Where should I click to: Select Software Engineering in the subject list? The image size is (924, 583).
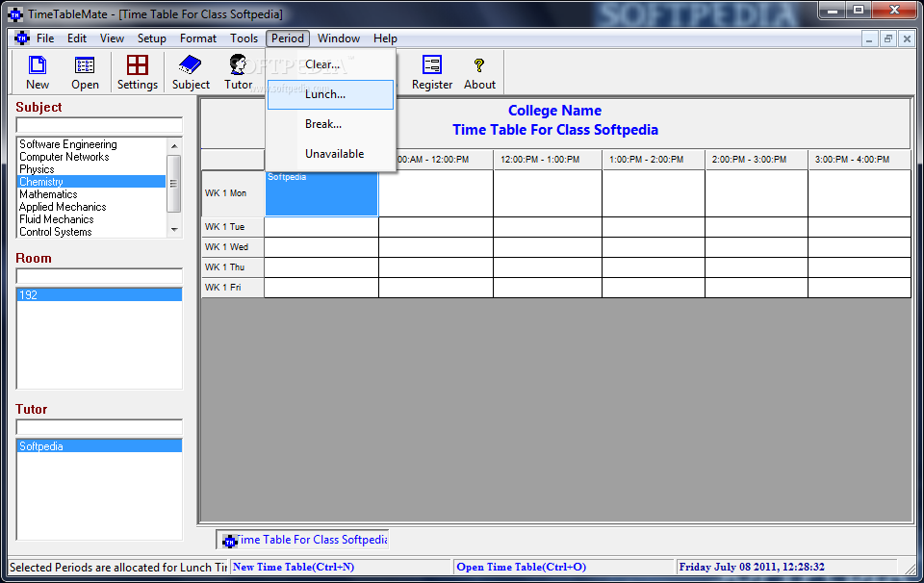click(x=92, y=144)
